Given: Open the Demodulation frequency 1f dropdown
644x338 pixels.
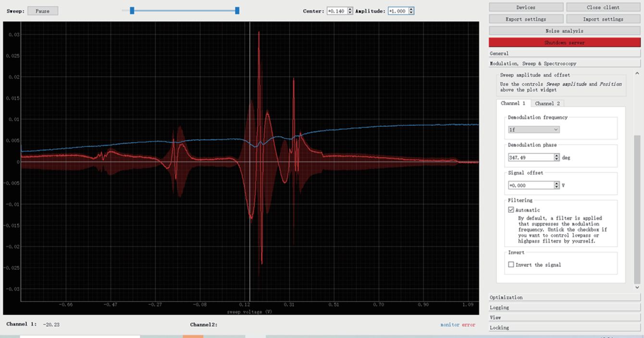Looking at the screenshot, I should pos(533,130).
